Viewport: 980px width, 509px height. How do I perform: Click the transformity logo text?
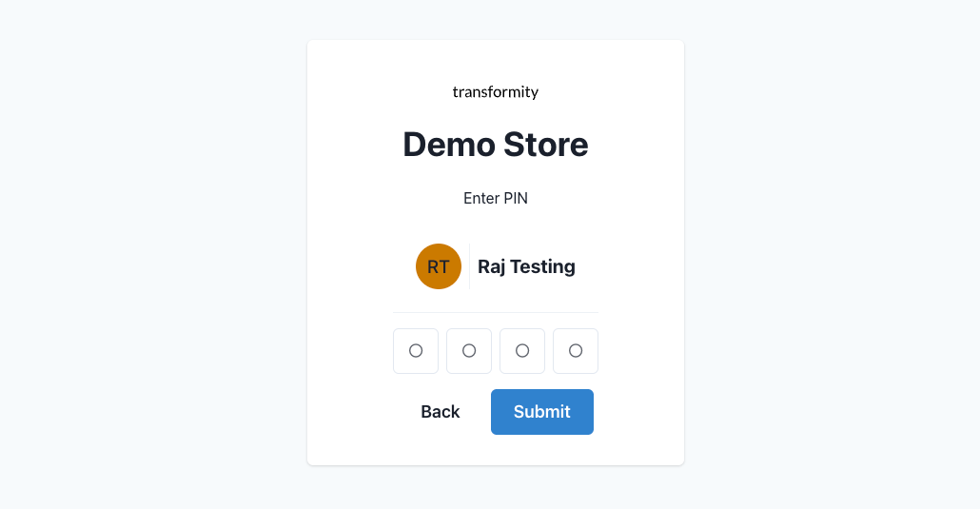496,92
